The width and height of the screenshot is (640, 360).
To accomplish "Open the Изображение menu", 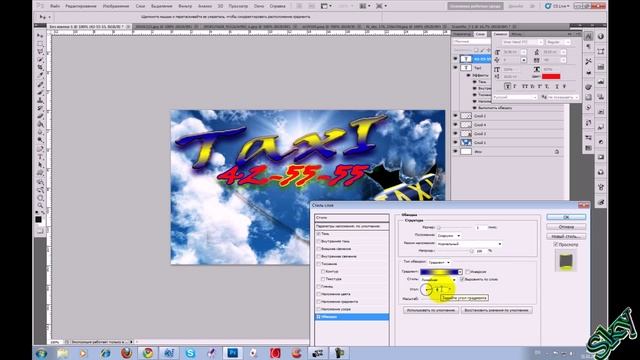I will pos(116,6).
